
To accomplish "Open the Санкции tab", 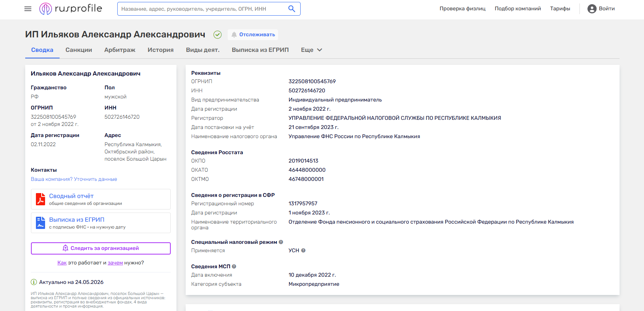I will (79, 50).
